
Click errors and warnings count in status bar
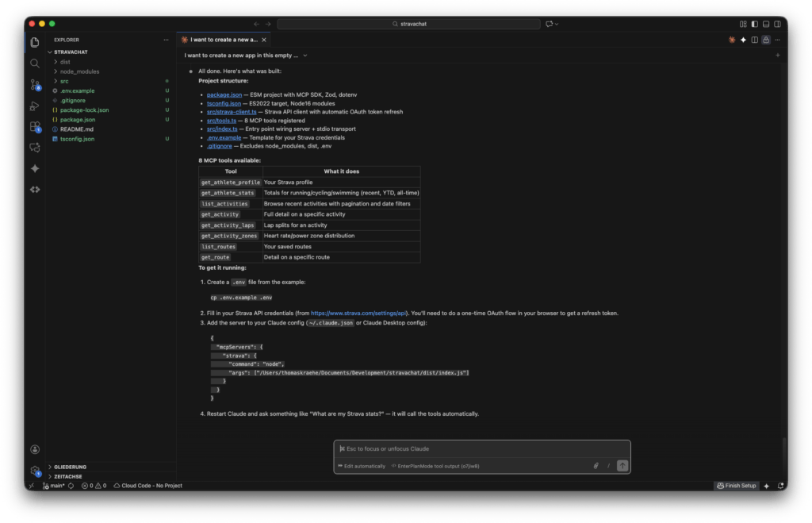click(x=94, y=486)
